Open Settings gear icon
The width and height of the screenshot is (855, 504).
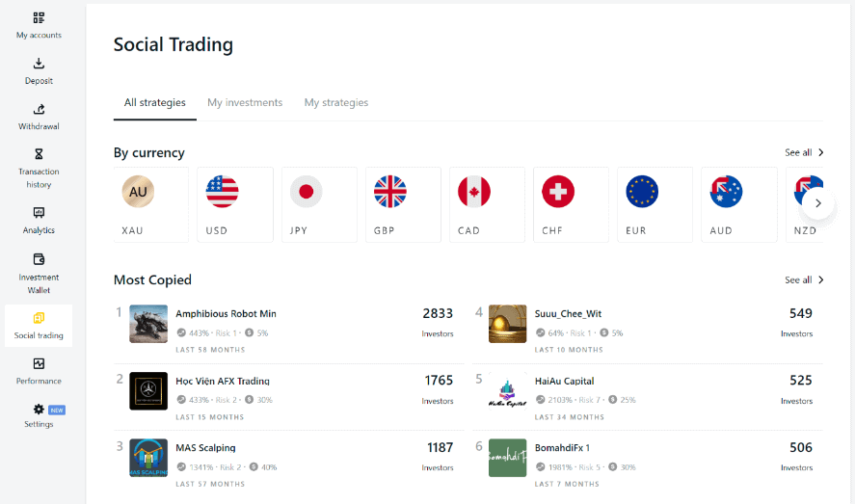click(x=39, y=410)
